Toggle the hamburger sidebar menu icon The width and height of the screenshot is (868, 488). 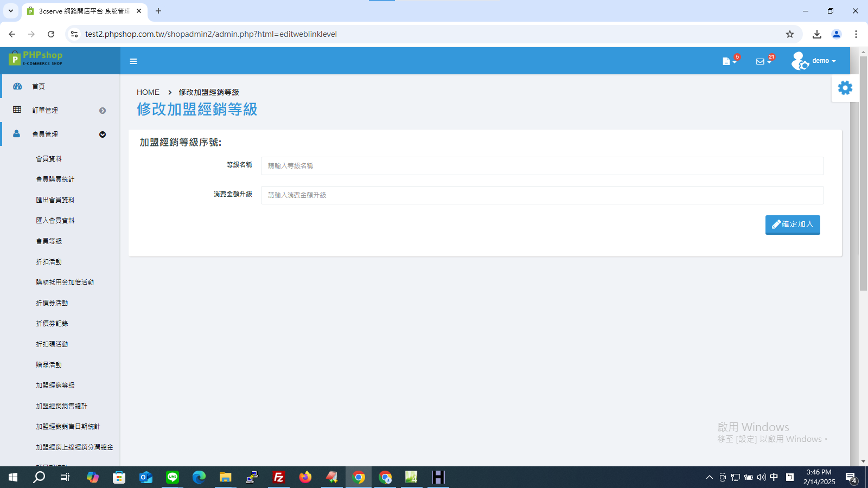pyautogui.click(x=133, y=61)
